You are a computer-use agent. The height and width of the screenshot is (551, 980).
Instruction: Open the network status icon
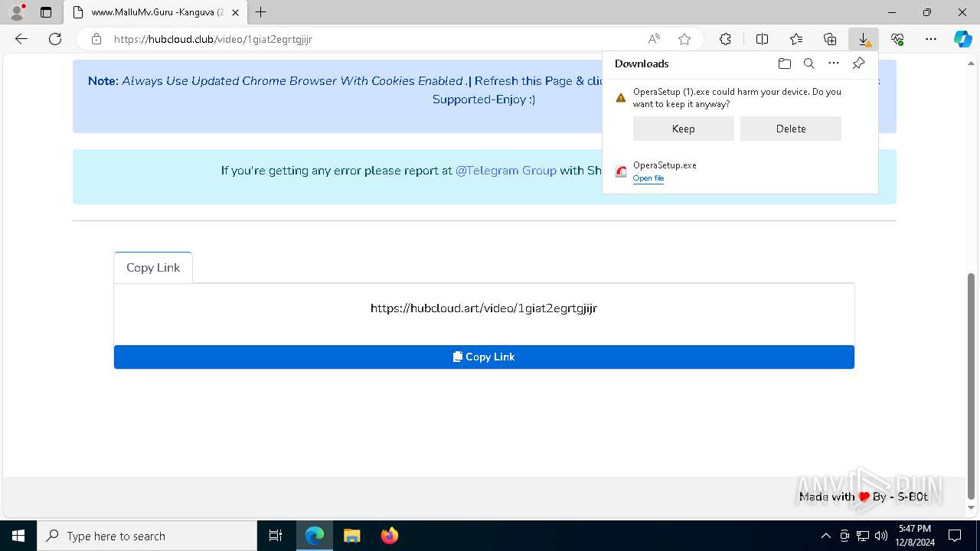pyautogui.click(x=863, y=536)
